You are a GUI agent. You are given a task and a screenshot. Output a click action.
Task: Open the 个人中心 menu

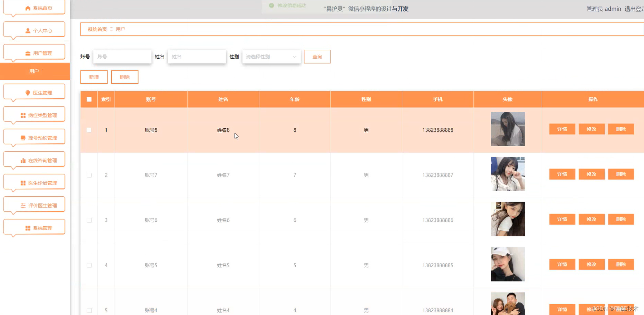coord(34,30)
